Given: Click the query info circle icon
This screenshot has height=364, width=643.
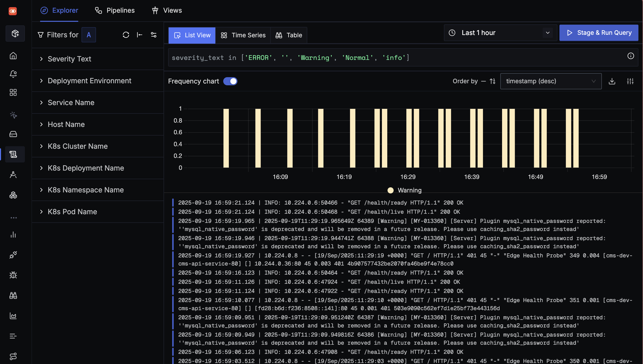Looking at the screenshot, I should (x=631, y=56).
